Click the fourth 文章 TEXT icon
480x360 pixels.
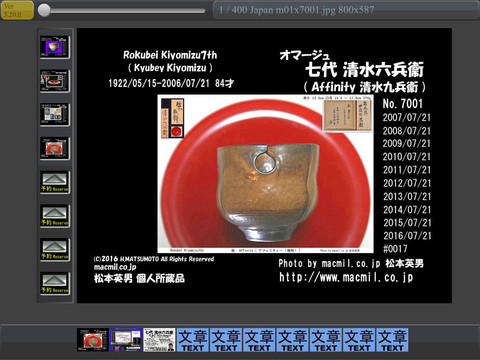(x=293, y=340)
